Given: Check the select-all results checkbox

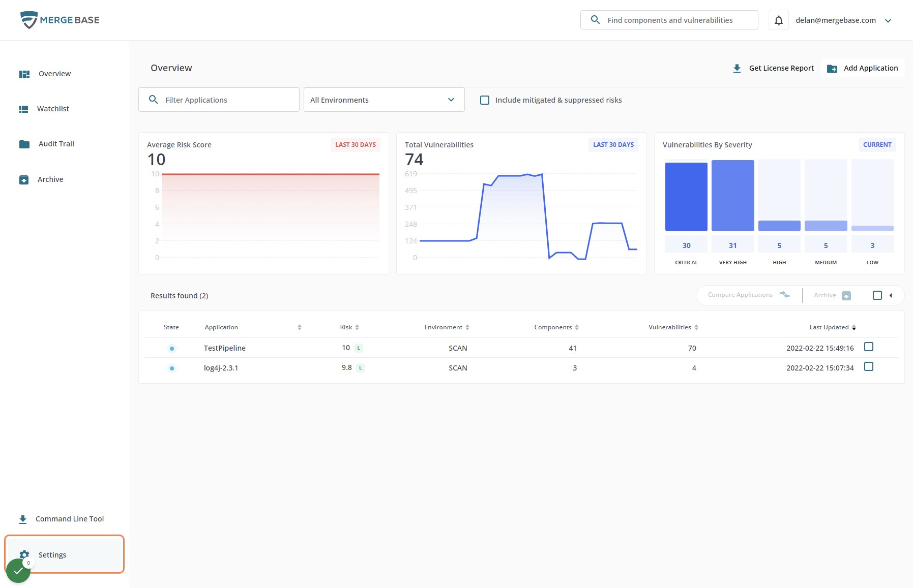Looking at the screenshot, I should [x=877, y=295].
